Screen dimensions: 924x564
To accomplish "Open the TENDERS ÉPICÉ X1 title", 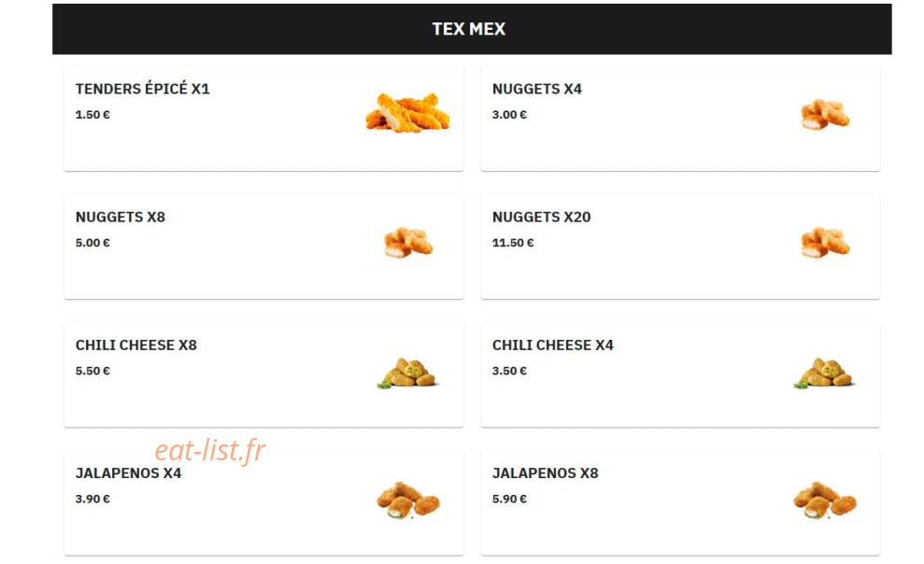I will [143, 89].
